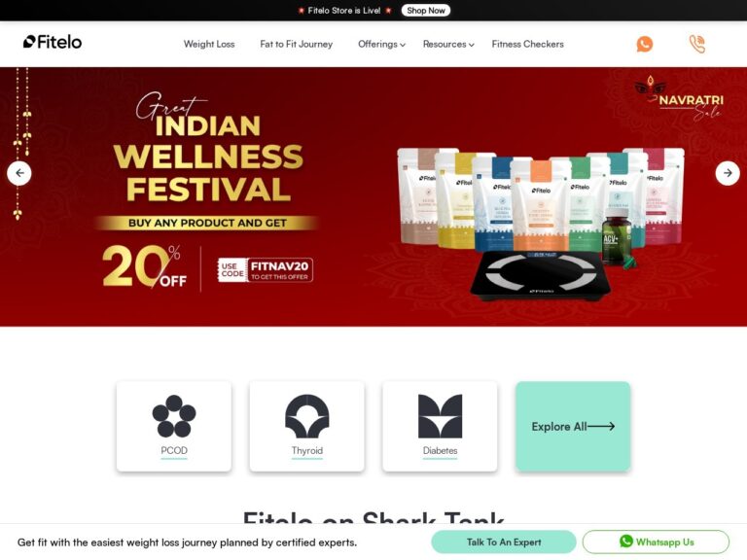The image size is (747, 560).
Task: Click the Navratri Sale badge on banner
Action: tap(679, 97)
